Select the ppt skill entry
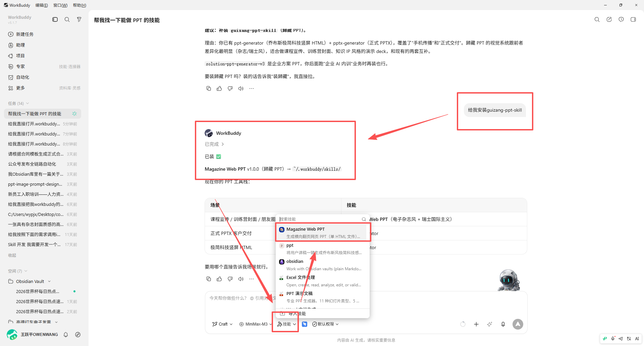The image size is (644, 346). click(x=323, y=249)
